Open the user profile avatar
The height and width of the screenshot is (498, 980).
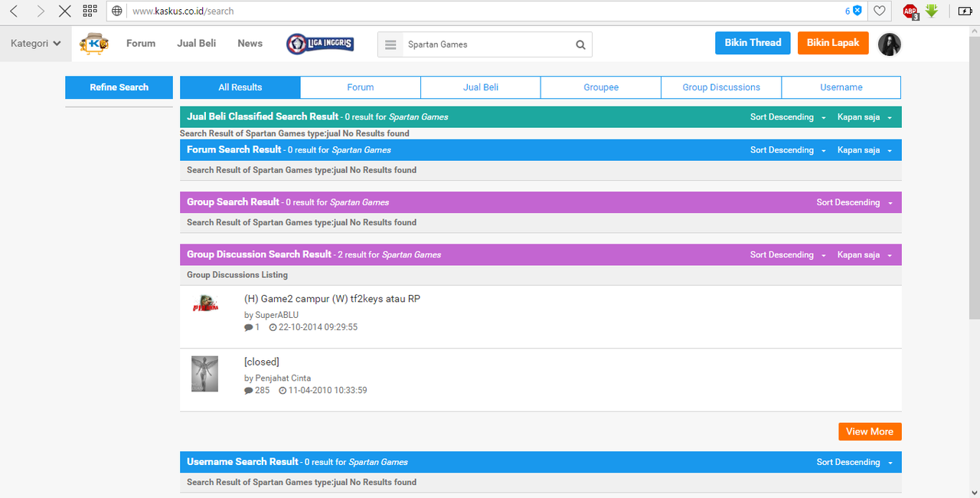889,44
